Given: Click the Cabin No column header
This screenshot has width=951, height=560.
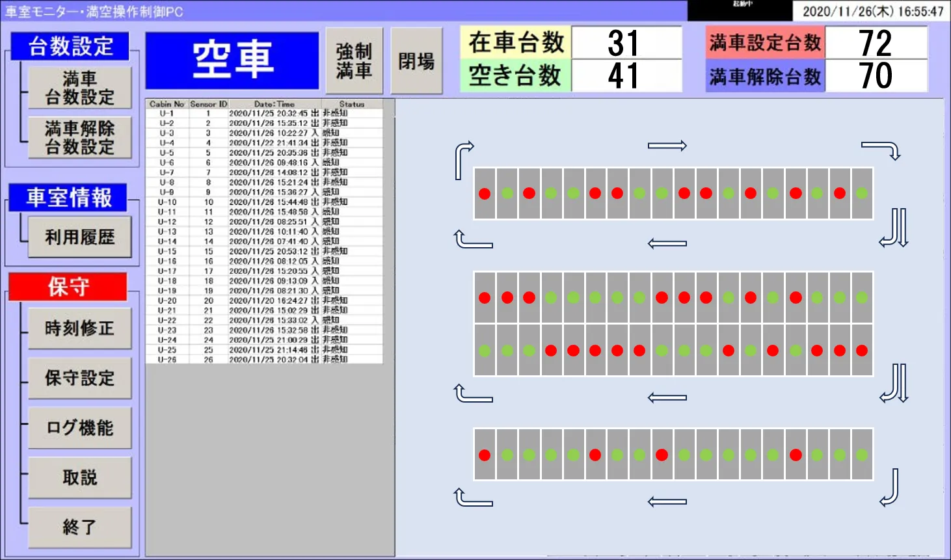Looking at the screenshot, I should (167, 104).
